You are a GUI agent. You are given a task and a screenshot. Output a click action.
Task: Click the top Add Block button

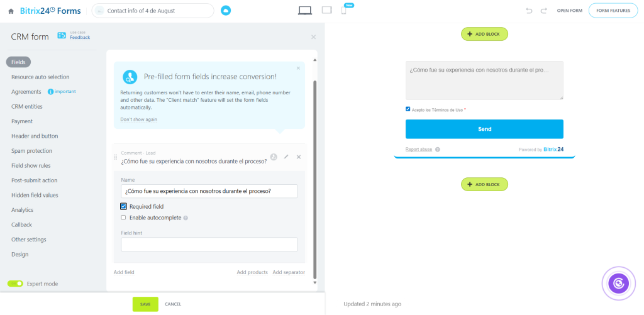[x=484, y=34]
